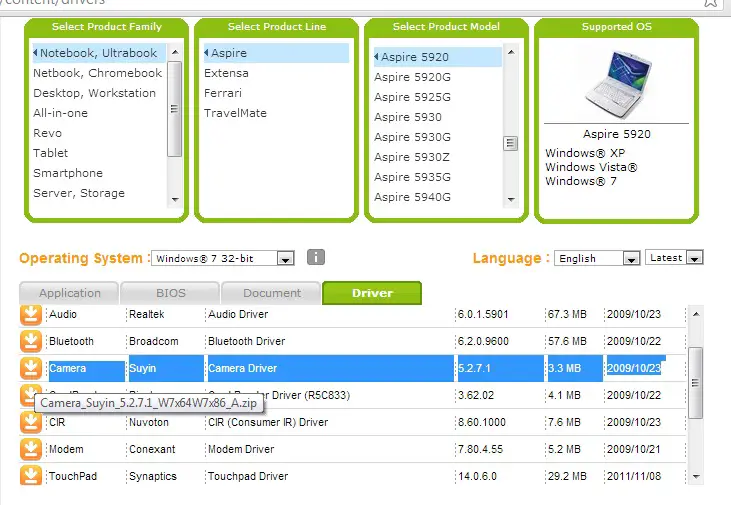Select Tablet product family
This screenshot has height=505, width=731.
click(50, 153)
